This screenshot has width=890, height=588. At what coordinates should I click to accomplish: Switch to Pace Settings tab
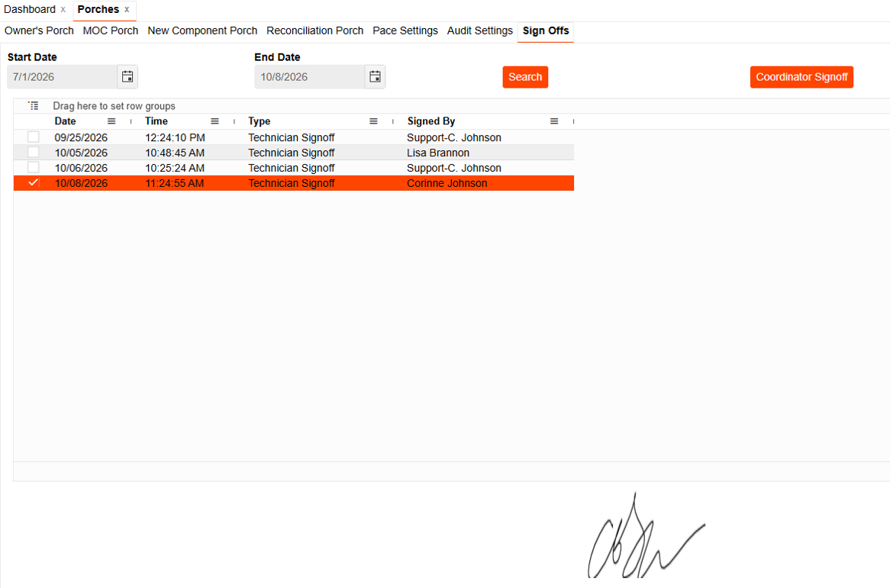tap(405, 31)
